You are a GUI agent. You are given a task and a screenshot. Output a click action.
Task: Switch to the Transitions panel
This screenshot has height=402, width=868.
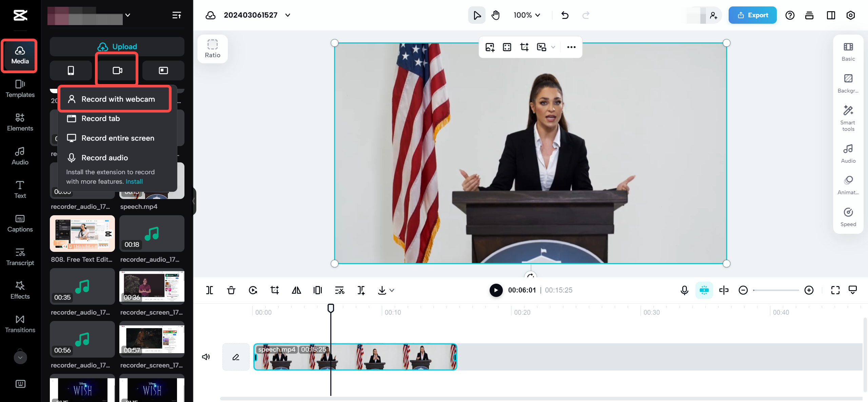click(20, 324)
